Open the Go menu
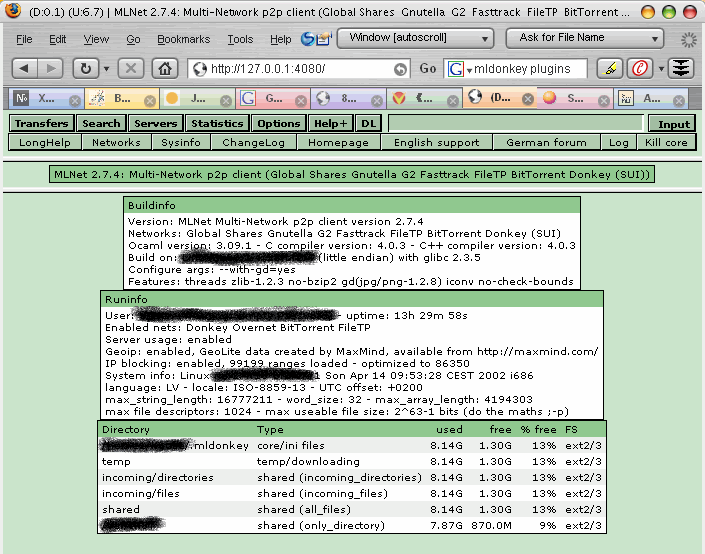Image resolution: width=705 pixels, height=554 pixels. (x=133, y=40)
